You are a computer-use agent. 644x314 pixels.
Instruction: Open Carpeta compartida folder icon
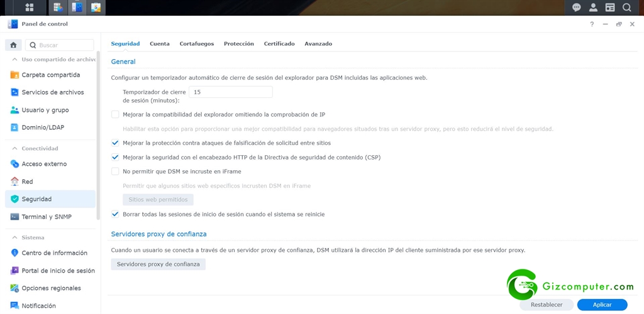point(15,75)
